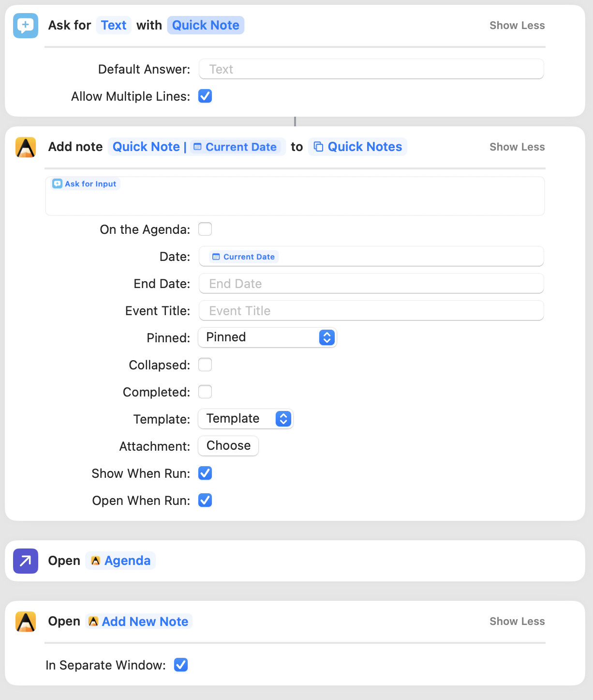Click the Ask for Input action icon

tap(26, 26)
